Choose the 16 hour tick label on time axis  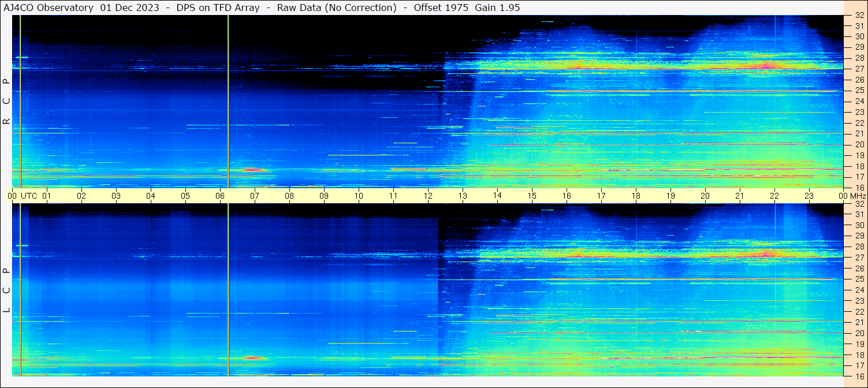point(567,196)
